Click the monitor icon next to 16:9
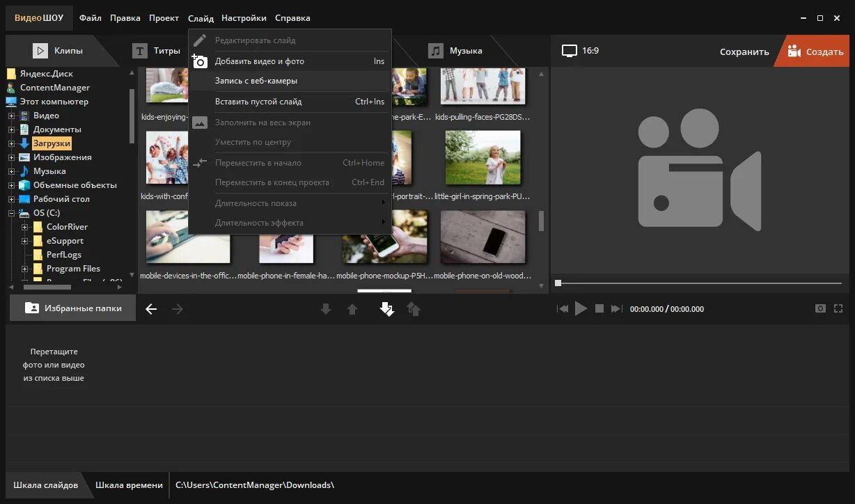 coord(570,51)
